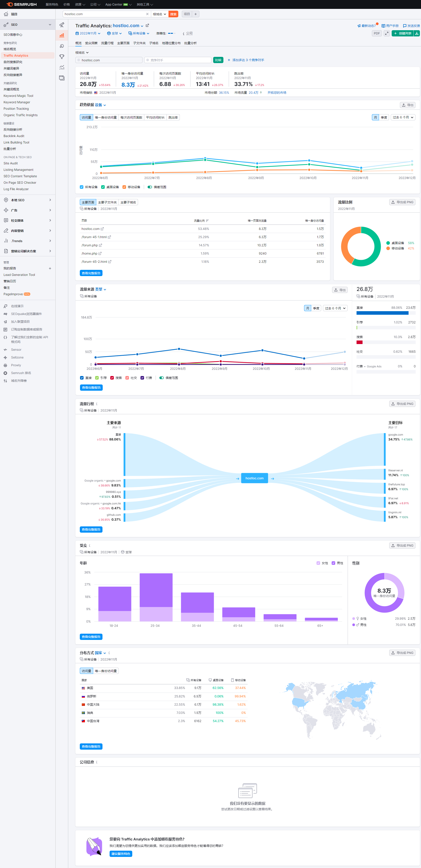Open external link icon for /forum-45-2.html

click(110, 262)
